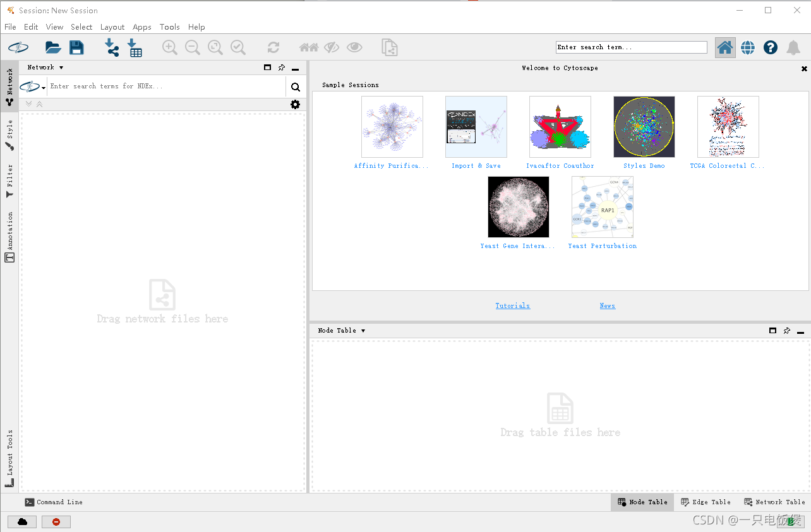Collapse all networks double-chevron up

click(40, 104)
